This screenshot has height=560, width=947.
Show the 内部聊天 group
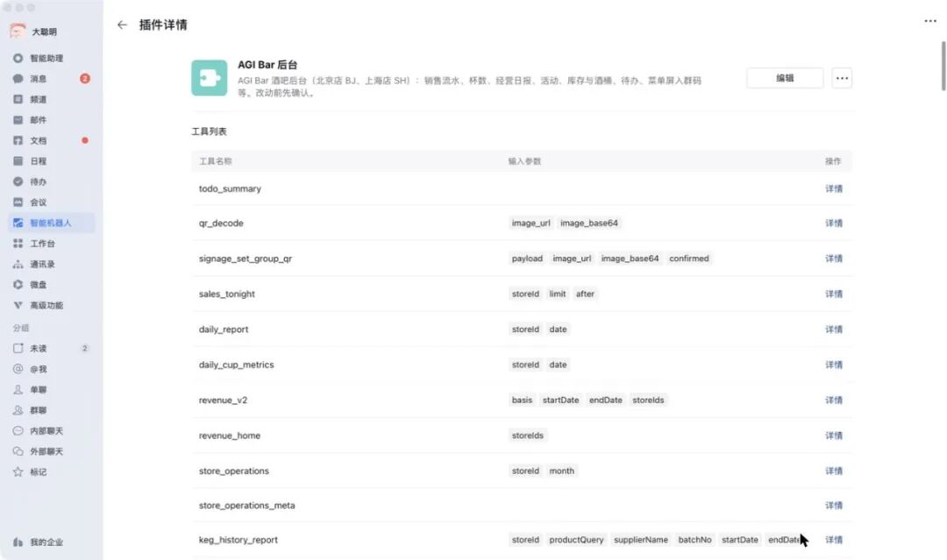tap(52, 431)
